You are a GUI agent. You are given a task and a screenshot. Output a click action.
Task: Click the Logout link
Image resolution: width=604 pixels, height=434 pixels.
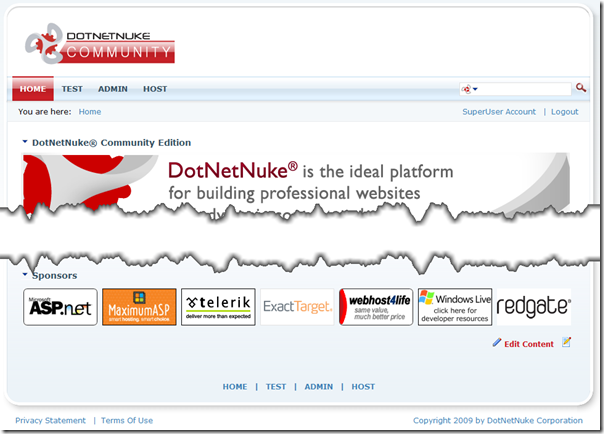(564, 112)
